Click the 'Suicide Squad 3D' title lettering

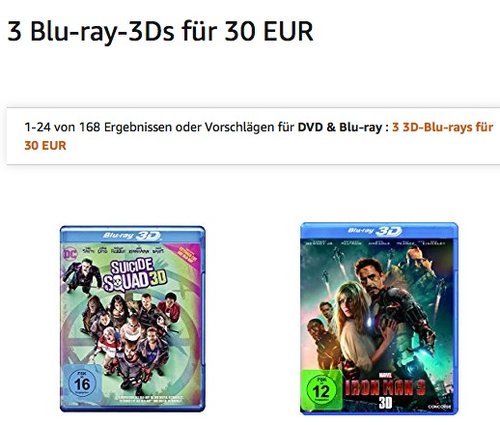tap(134, 275)
